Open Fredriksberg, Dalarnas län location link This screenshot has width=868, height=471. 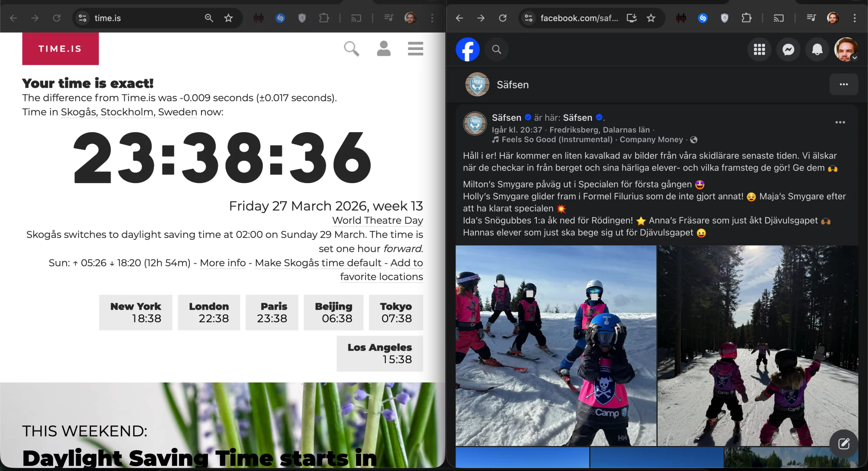[600, 130]
